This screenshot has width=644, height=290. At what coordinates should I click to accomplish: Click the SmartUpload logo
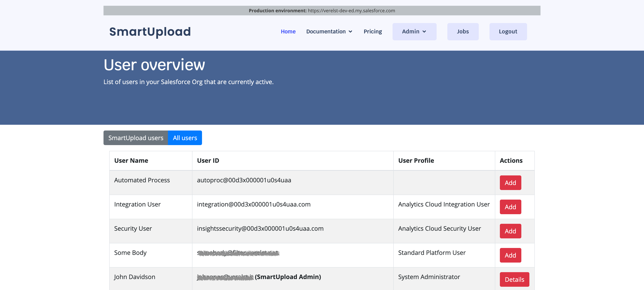150,31
